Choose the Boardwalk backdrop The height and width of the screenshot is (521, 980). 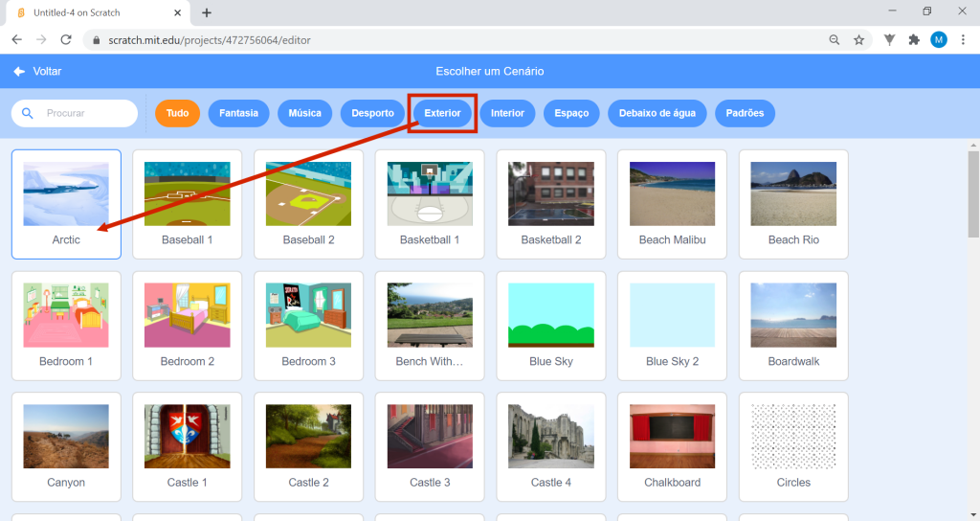[793, 326]
